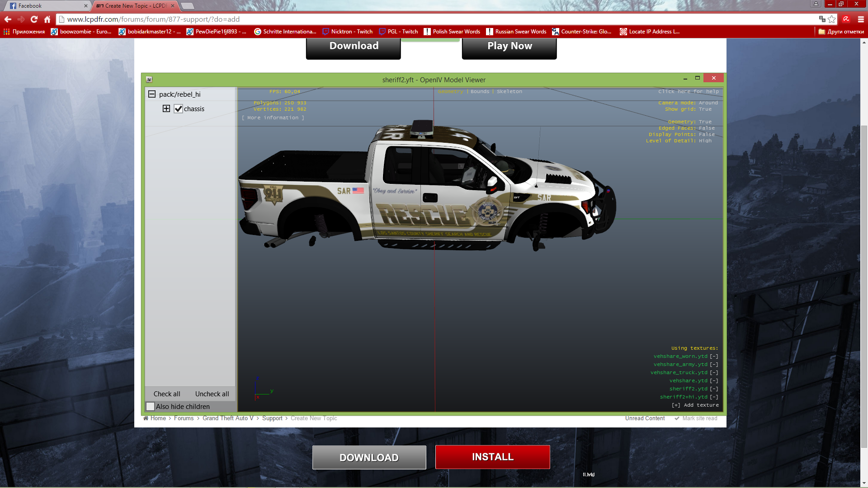The image size is (868, 488).
Task: Remove vehshare_worn.ytd texture with [-]
Action: [714, 356]
